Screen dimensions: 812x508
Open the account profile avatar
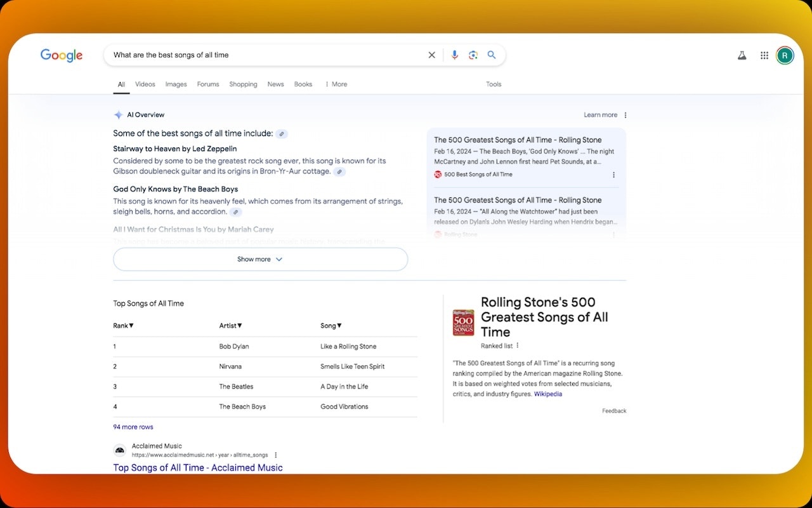785,55
